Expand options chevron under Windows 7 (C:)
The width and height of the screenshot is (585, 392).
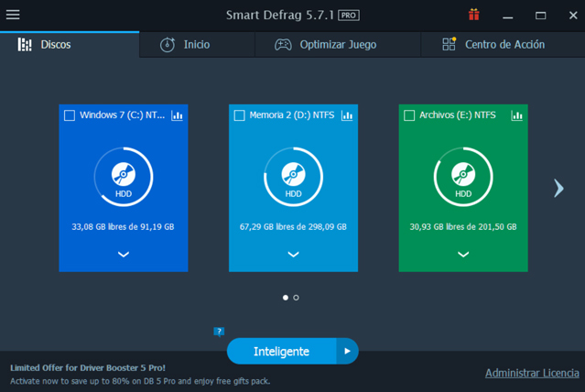124,255
